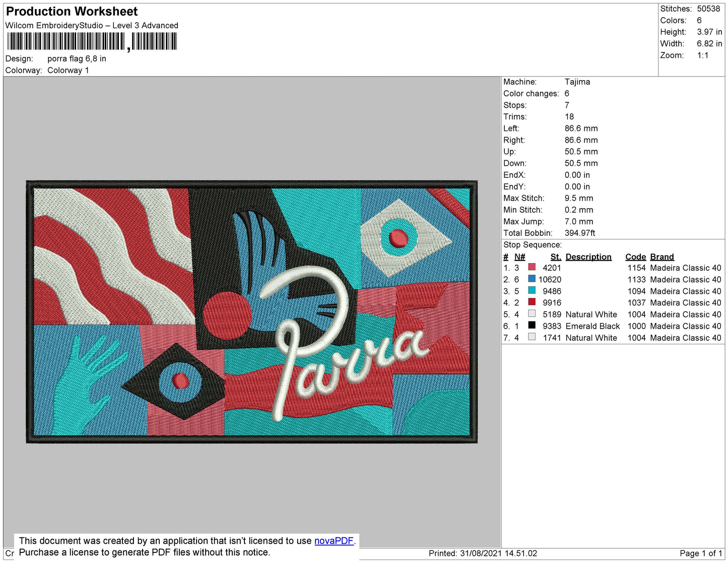Click the St. column header
Screen dimensions: 728x563
[x=556, y=257]
